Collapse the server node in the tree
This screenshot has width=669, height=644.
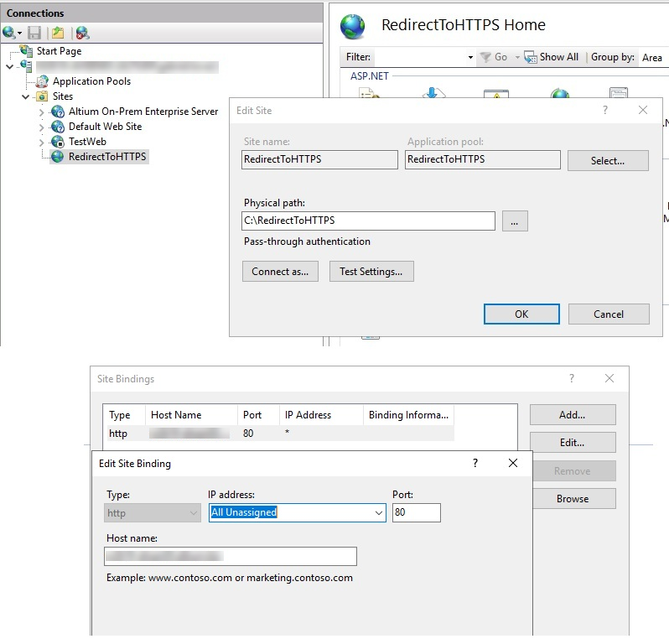click(10, 66)
